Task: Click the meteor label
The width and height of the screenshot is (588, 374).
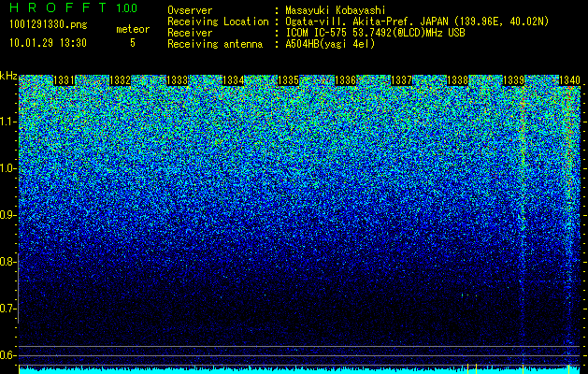Action: 133,30
